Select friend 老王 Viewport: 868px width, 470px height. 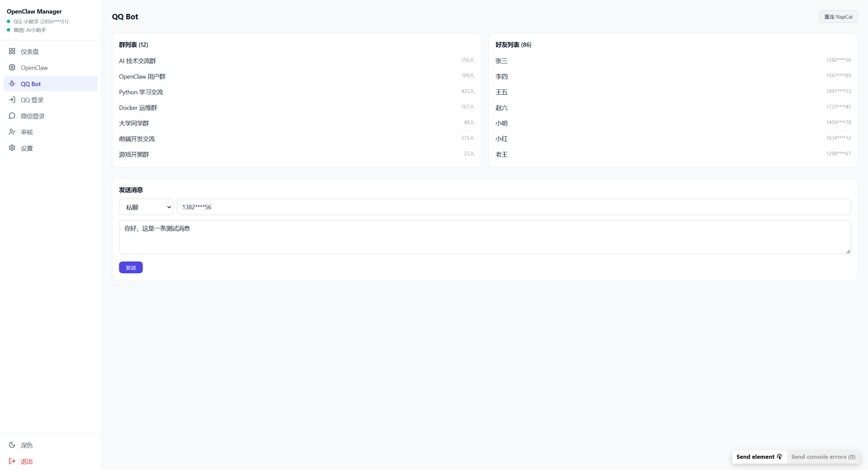pos(673,154)
